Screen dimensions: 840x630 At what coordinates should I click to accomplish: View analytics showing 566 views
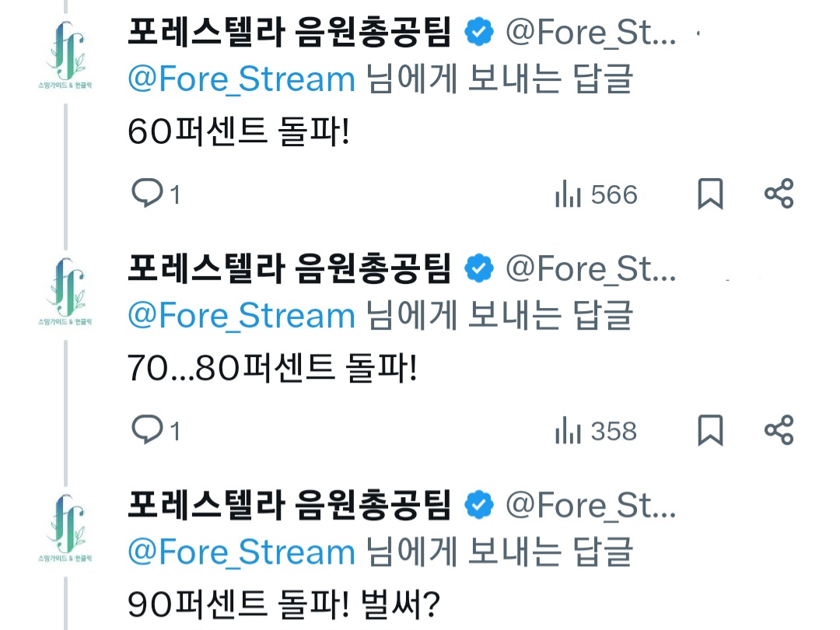pyautogui.click(x=597, y=195)
